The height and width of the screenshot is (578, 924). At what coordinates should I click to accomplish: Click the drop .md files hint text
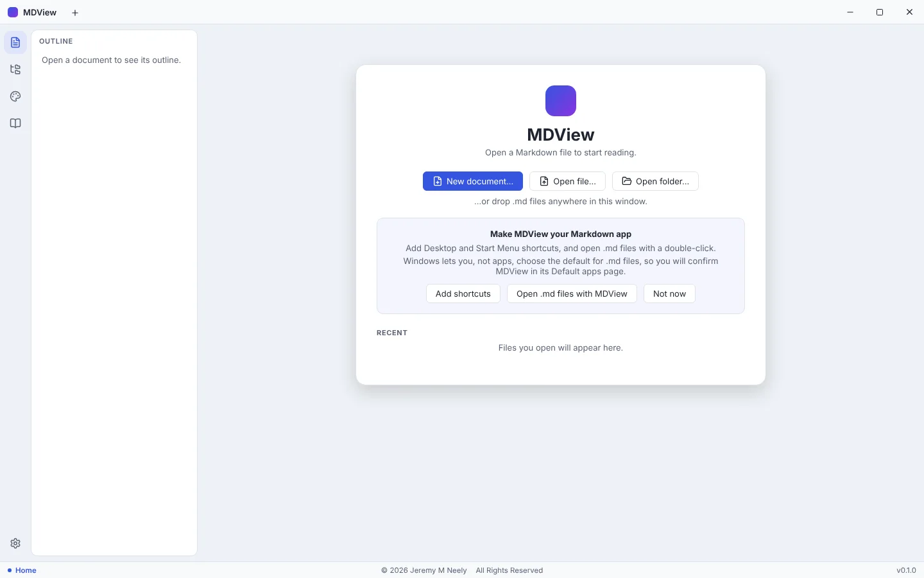point(561,201)
